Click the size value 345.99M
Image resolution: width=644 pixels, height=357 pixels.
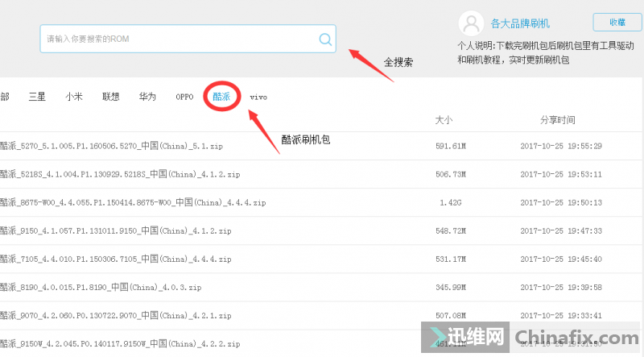[x=451, y=287]
